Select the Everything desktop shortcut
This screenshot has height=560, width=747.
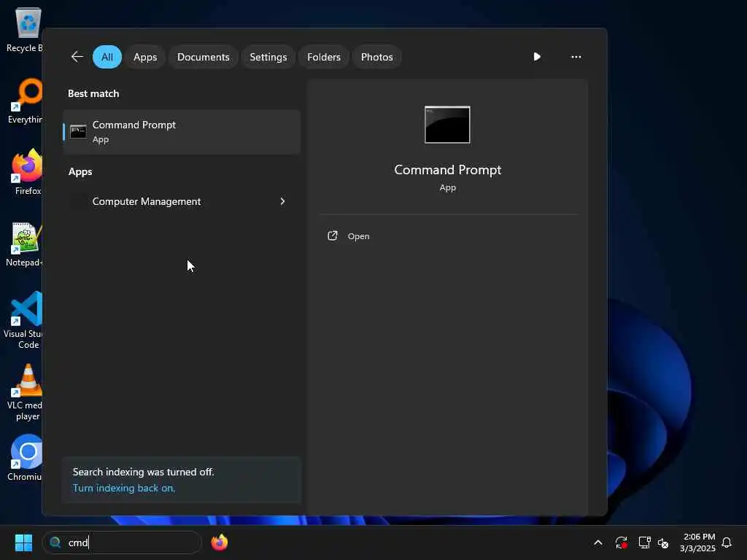pos(25,101)
